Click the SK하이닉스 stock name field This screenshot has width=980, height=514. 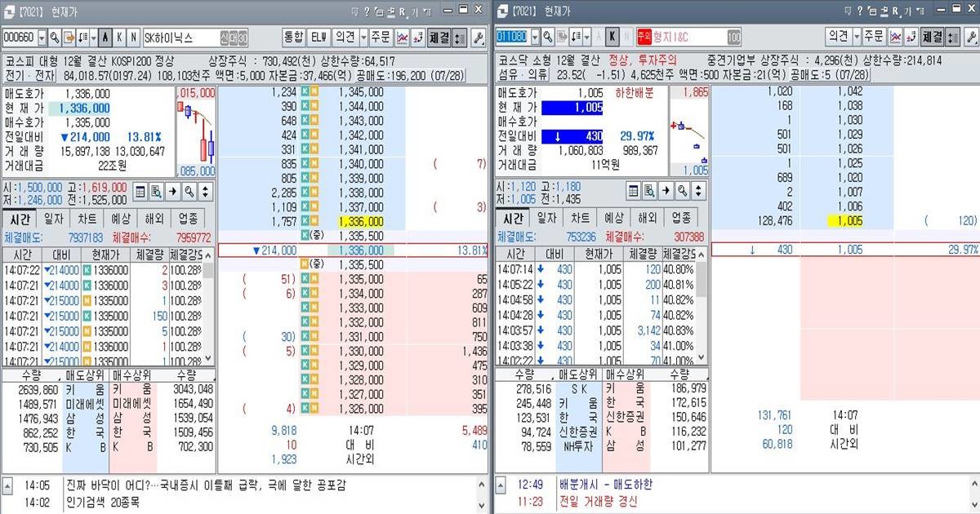[196, 38]
